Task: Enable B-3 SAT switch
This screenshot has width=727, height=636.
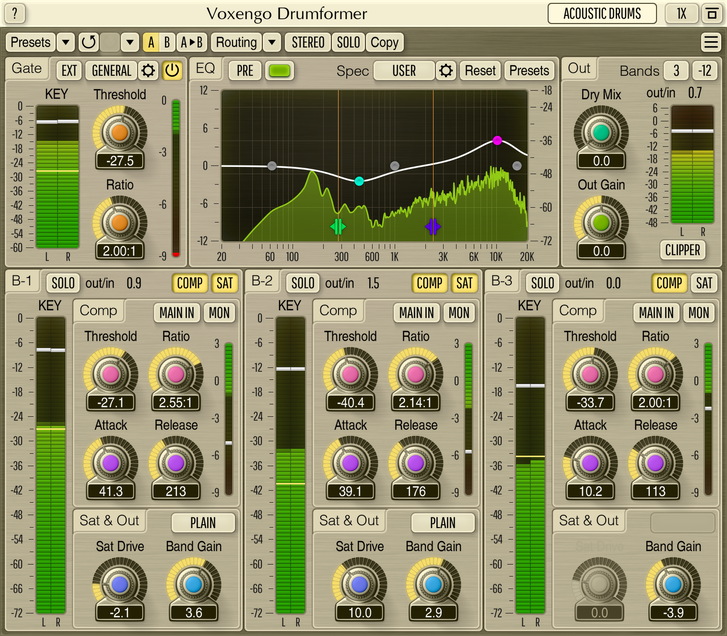Action: click(x=704, y=283)
